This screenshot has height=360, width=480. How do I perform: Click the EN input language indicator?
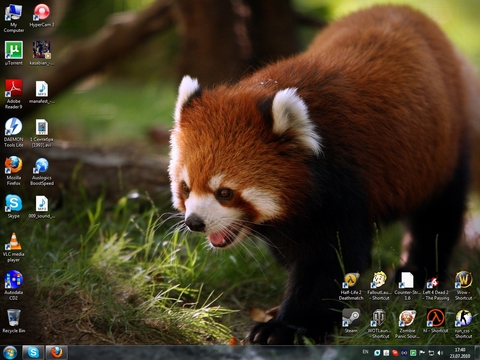point(365,352)
